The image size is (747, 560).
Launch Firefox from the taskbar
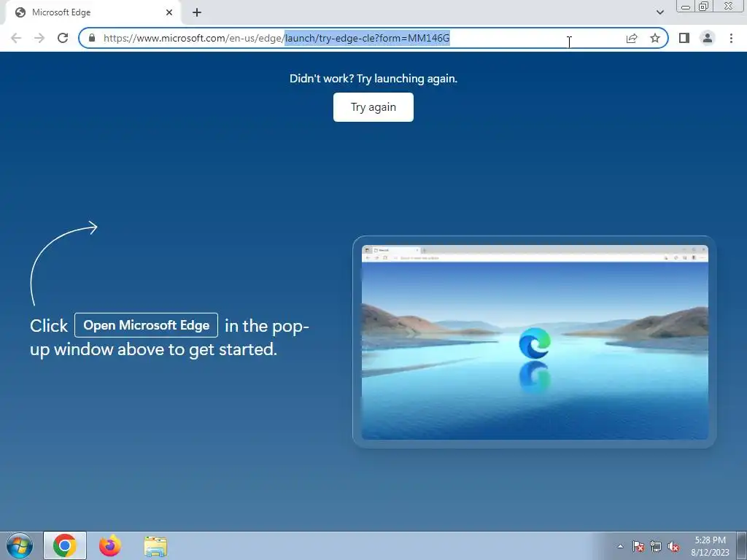pyautogui.click(x=110, y=545)
